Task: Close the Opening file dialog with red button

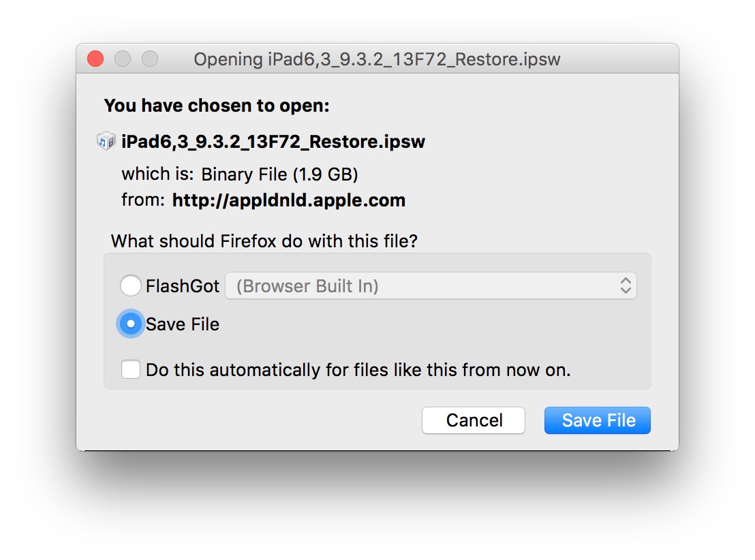Action: (95, 59)
